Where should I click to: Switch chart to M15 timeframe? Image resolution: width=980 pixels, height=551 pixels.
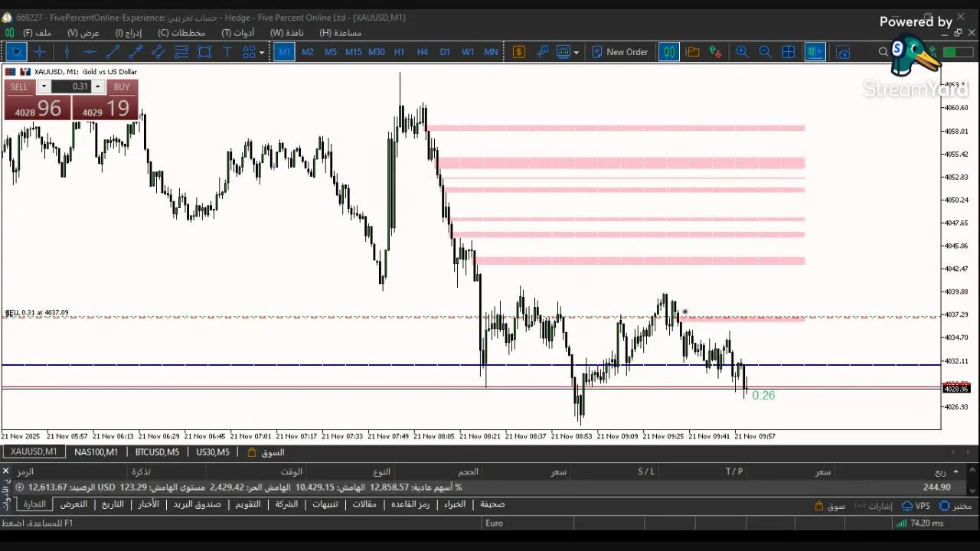pyautogui.click(x=353, y=52)
